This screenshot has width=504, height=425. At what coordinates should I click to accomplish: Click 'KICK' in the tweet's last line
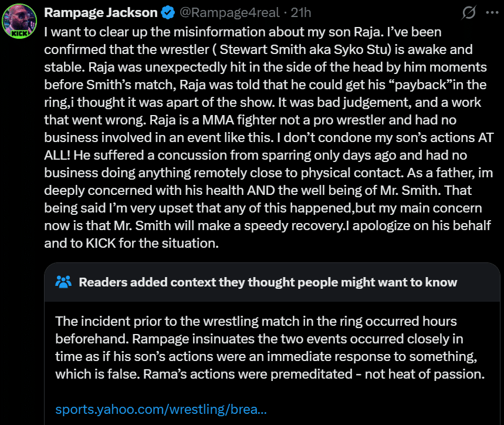tap(100, 244)
